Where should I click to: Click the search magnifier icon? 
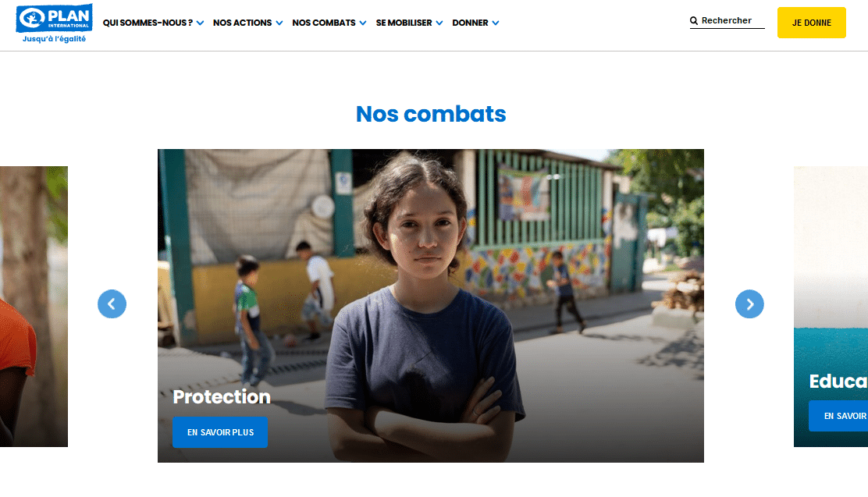click(694, 20)
